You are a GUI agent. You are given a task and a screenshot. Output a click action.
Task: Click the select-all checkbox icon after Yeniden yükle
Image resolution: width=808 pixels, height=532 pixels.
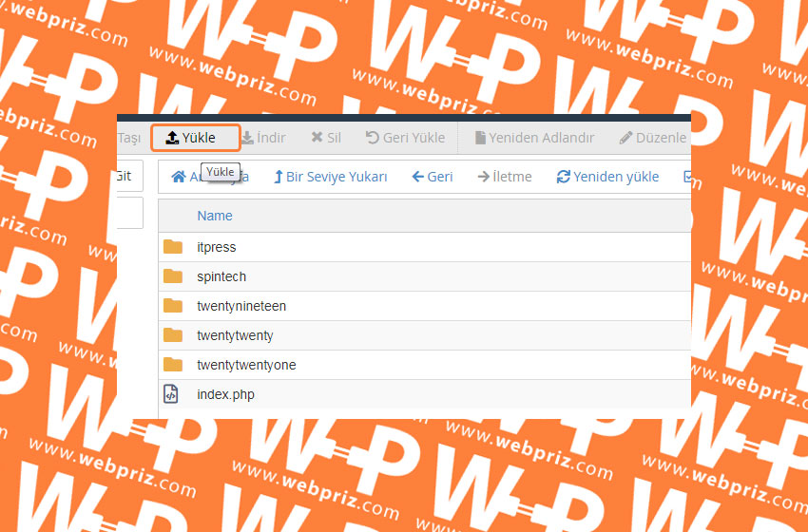tap(687, 177)
